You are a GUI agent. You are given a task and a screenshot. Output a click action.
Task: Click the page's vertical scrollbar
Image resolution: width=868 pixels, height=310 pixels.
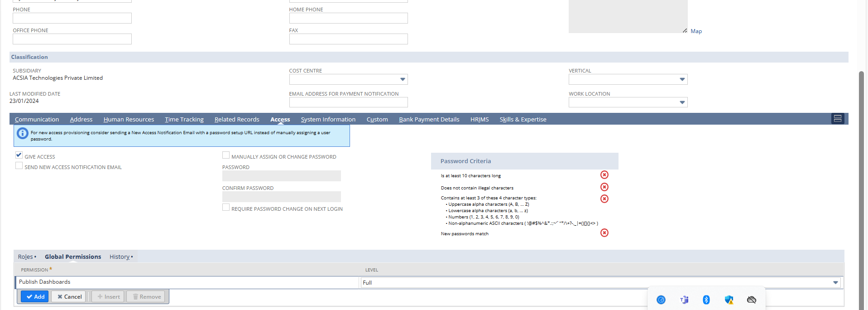(861, 181)
